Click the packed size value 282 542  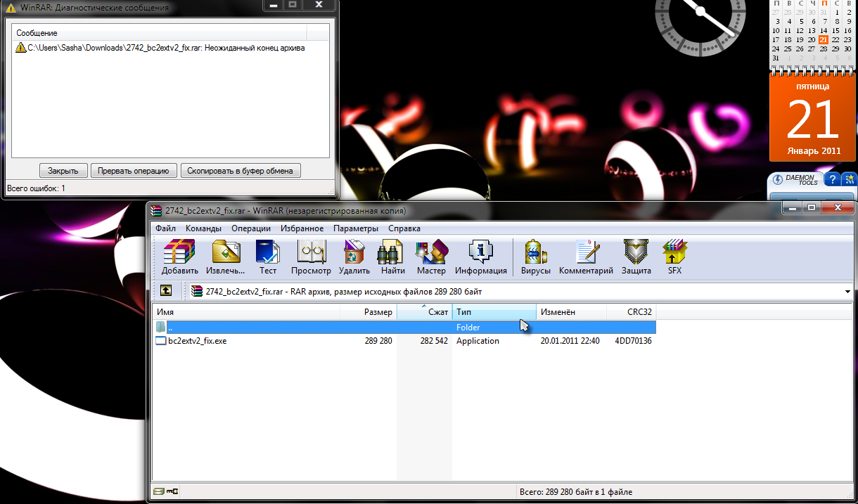434,341
